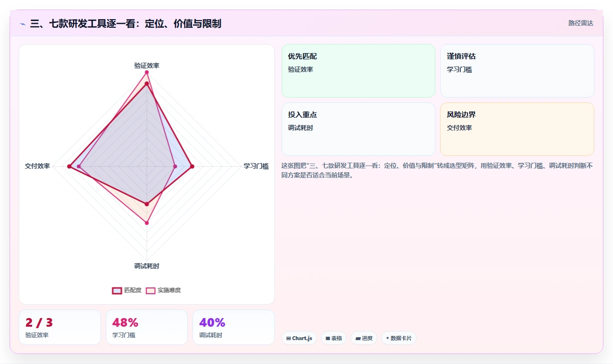Select the 风险边界 card

click(517, 129)
